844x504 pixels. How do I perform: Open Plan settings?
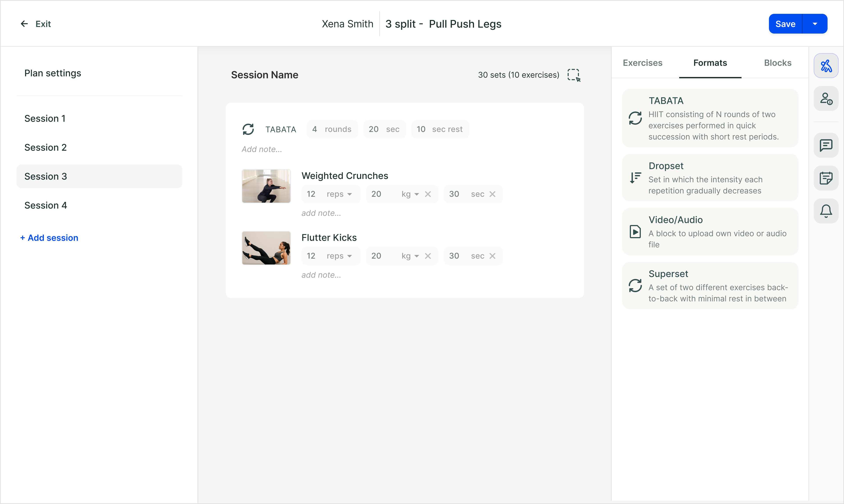[x=53, y=73]
